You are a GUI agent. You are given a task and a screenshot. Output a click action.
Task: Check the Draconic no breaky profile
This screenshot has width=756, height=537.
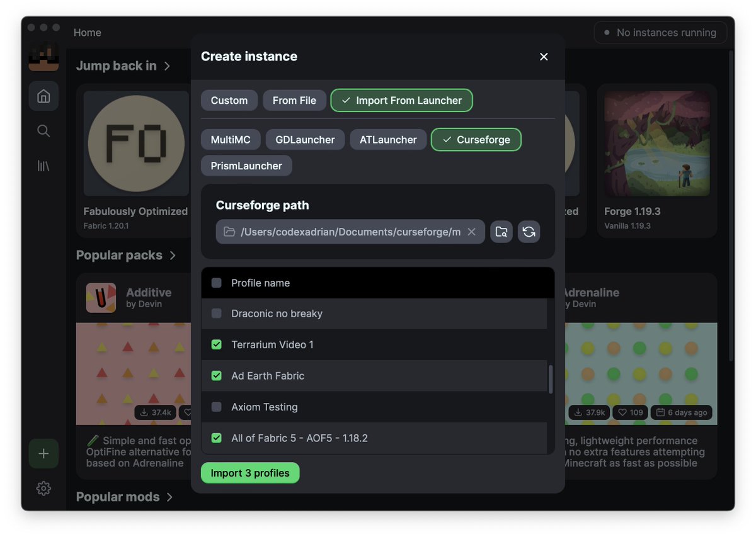click(x=217, y=314)
